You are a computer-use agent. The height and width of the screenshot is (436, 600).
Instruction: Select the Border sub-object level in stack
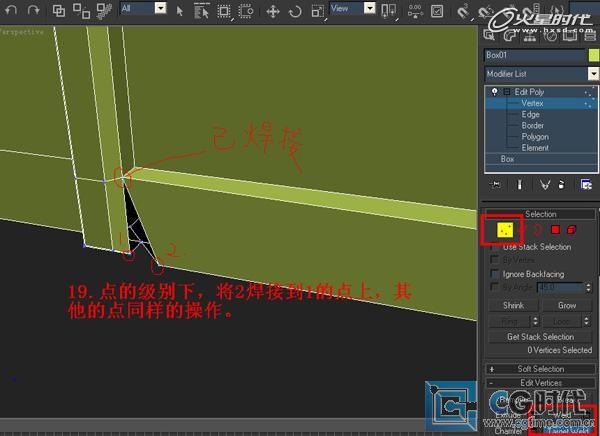532,126
